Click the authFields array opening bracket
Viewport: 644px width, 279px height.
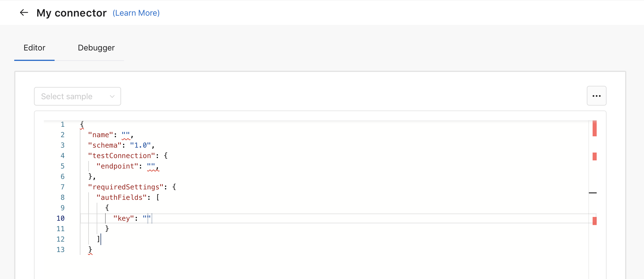point(158,197)
